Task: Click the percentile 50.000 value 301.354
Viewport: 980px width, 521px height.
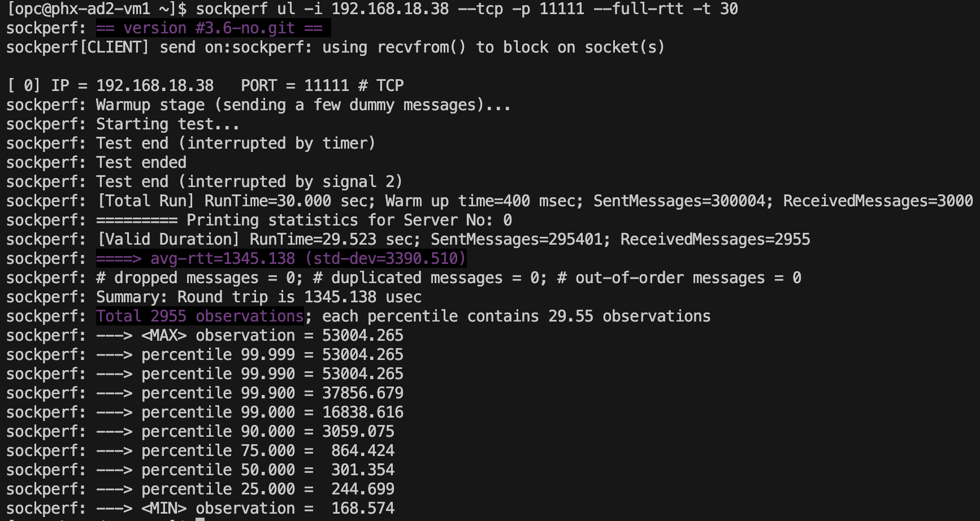Action: [x=362, y=470]
